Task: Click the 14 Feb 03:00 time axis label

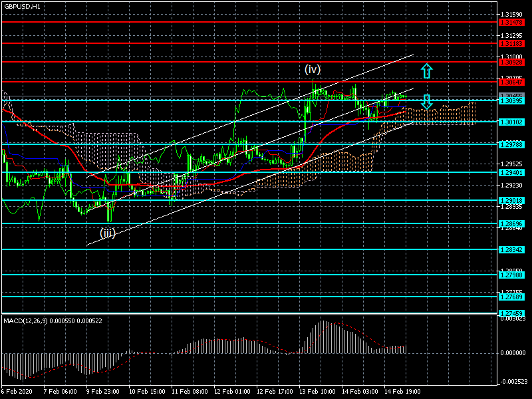Action: (x=360, y=391)
